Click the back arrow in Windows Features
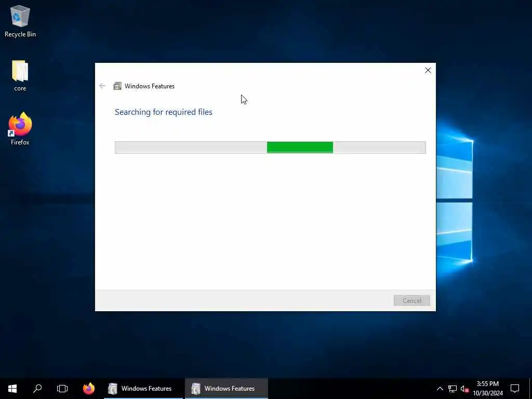The width and height of the screenshot is (532, 399). tap(102, 86)
